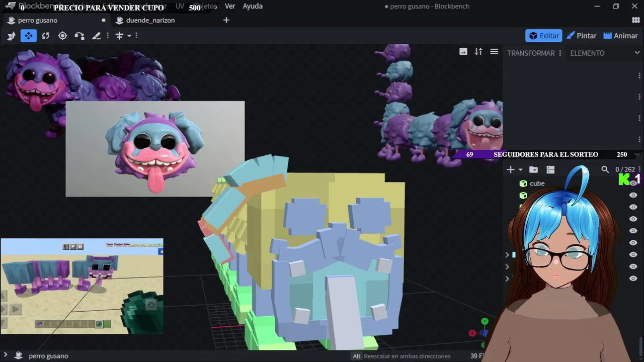
Task: Open the three-dot menu after transform space
Action: click(x=136, y=36)
